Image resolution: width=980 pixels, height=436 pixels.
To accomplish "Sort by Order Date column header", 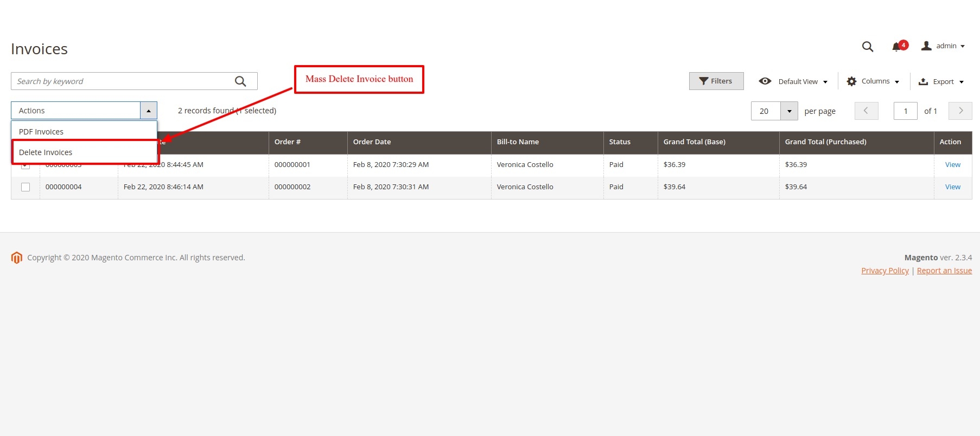I will [419, 143].
